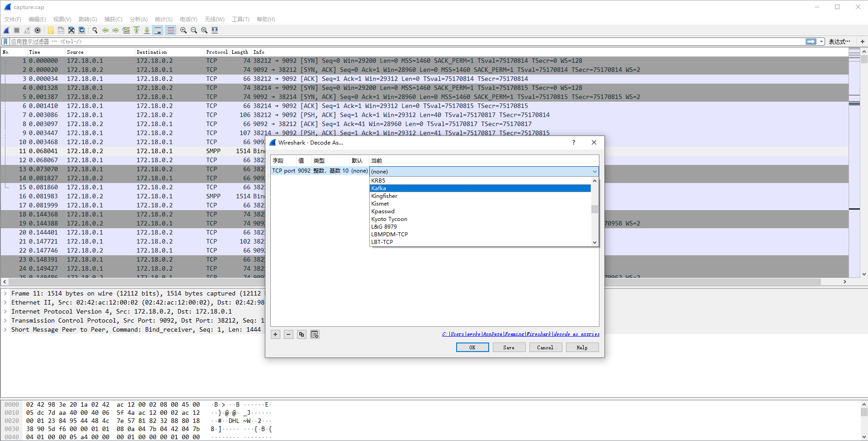Add a filter button with the plus icon
The height and width of the screenshot is (441, 868).
pos(863,42)
